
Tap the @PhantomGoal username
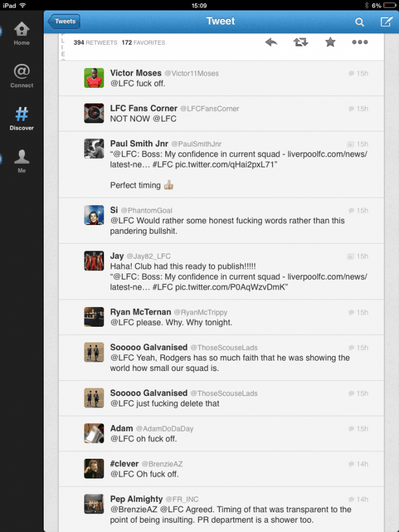(147, 210)
